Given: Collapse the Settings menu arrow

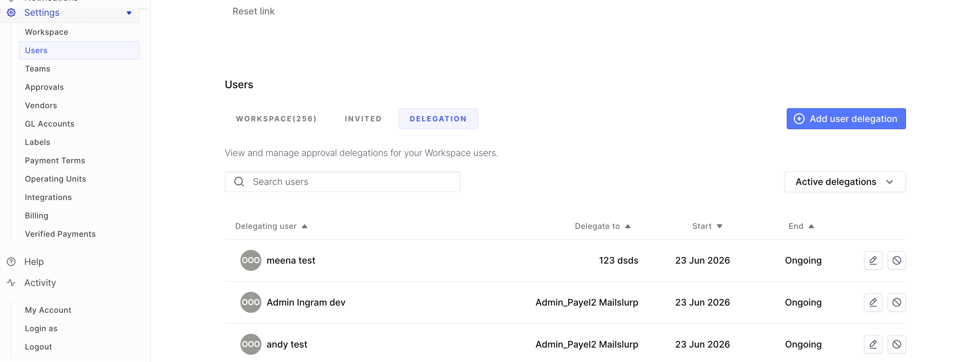Looking at the screenshot, I should [129, 13].
